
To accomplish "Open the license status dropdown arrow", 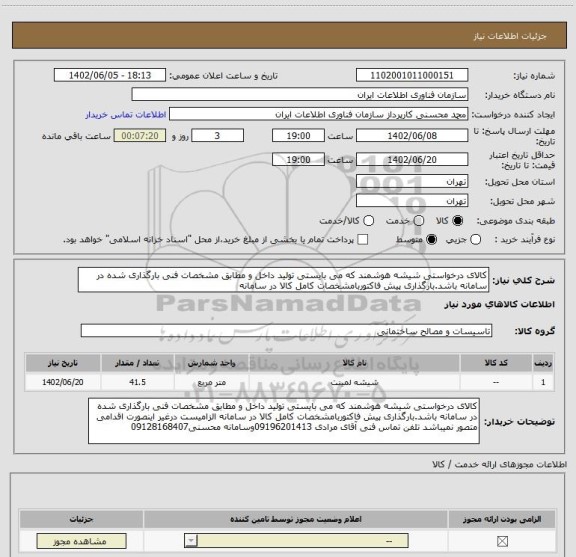I will click(191, 541).
